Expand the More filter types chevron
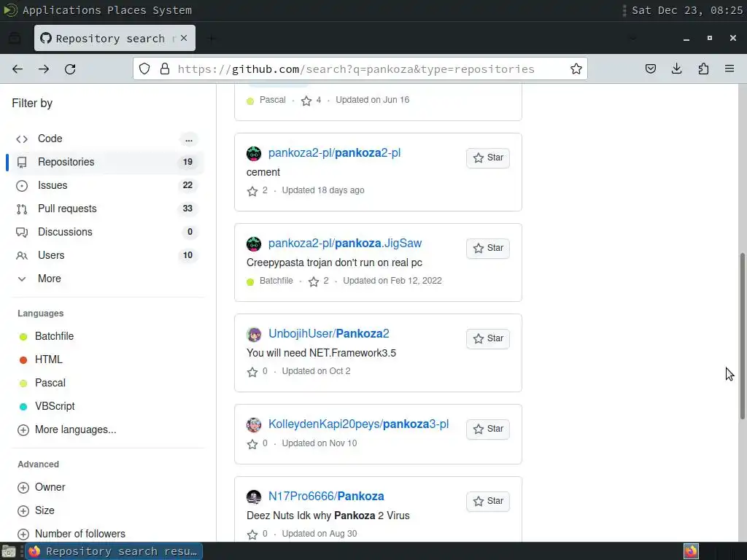Image resolution: width=747 pixels, height=560 pixels. pos(22,279)
